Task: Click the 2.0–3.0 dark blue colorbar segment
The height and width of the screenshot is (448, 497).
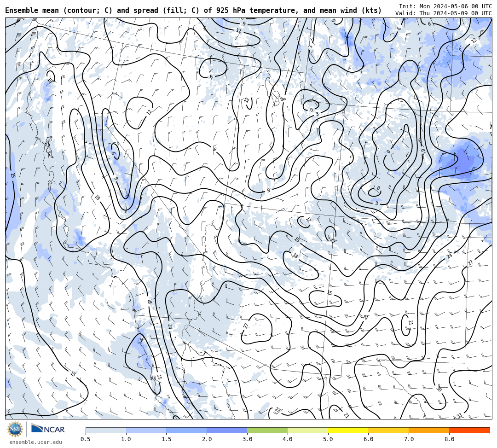Action: 227,430
